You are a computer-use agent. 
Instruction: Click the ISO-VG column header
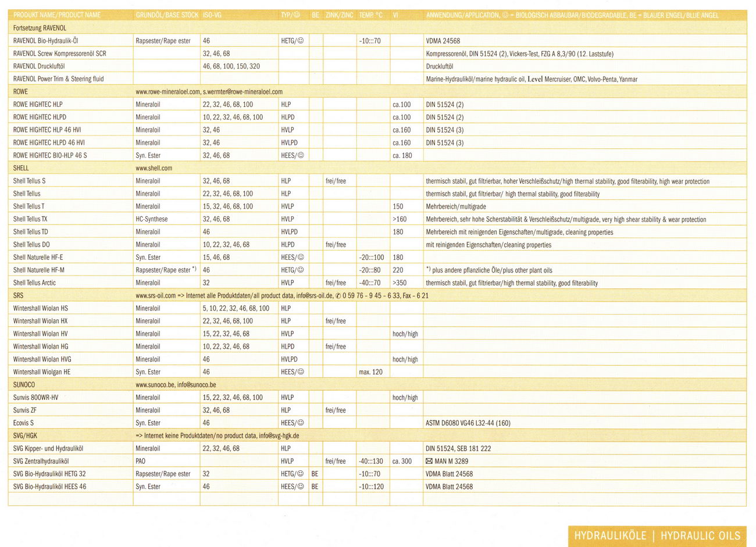pos(212,15)
